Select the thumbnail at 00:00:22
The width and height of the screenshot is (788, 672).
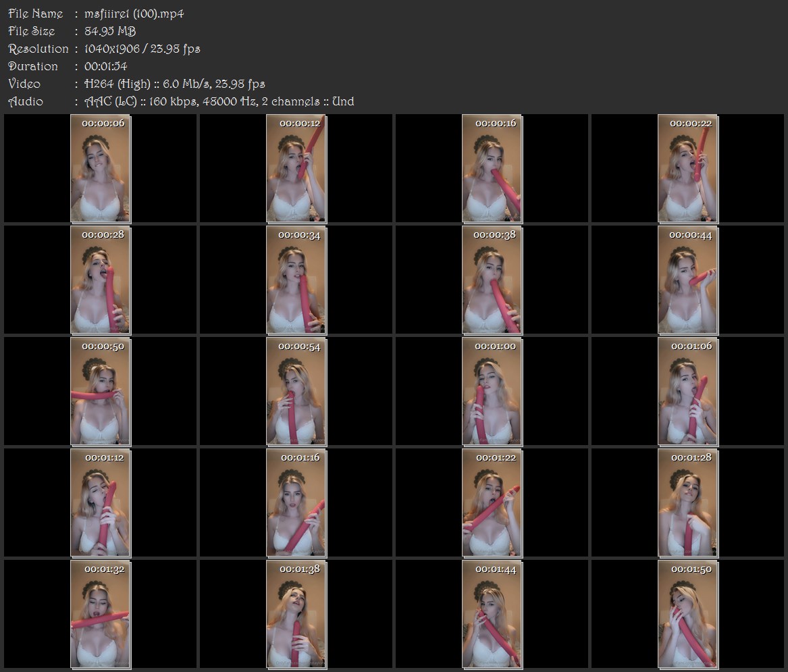[x=688, y=168]
